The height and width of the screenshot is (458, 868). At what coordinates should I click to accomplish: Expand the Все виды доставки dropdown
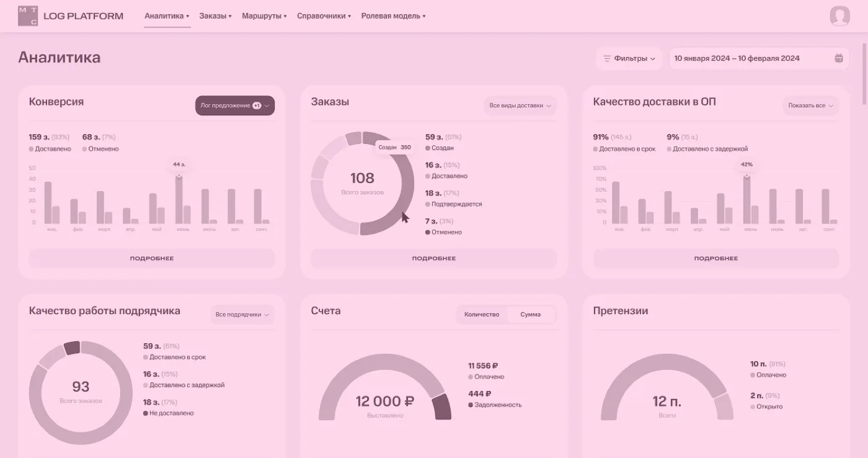click(x=520, y=106)
